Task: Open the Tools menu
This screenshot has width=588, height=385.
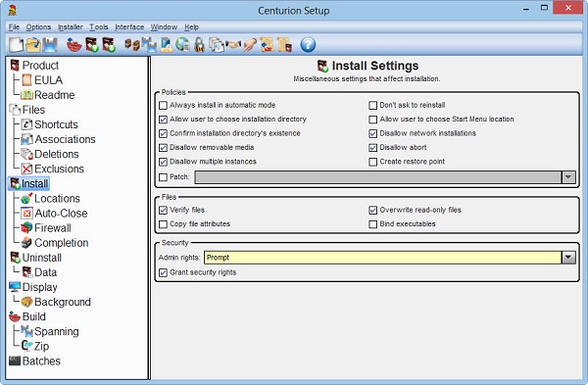Action: [99, 27]
